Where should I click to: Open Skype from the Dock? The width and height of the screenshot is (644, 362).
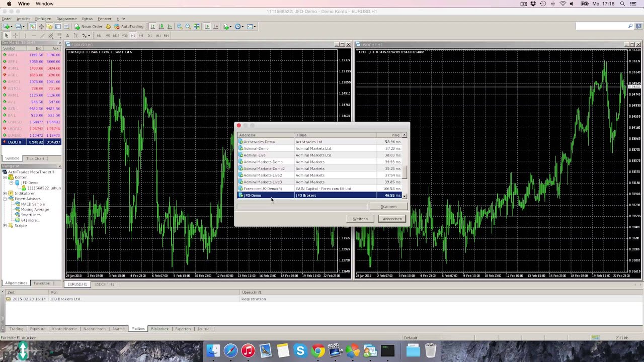coord(300,350)
